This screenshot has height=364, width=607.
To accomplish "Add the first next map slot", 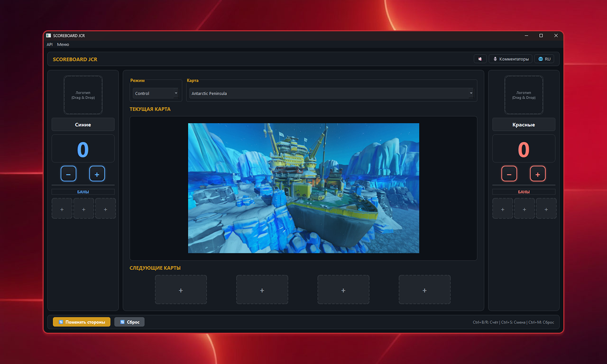I will (181, 290).
